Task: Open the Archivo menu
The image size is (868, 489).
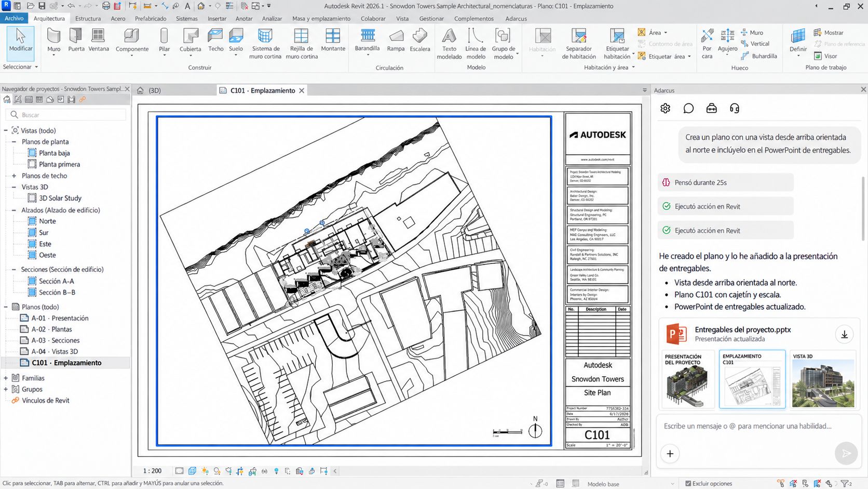Action: click(x=14, y=18)
